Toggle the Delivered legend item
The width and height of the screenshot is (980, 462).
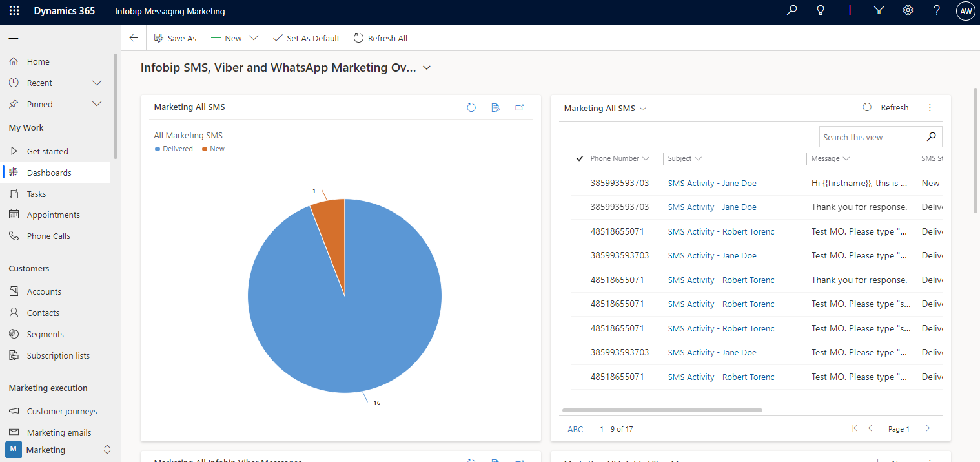pos(174,149)
